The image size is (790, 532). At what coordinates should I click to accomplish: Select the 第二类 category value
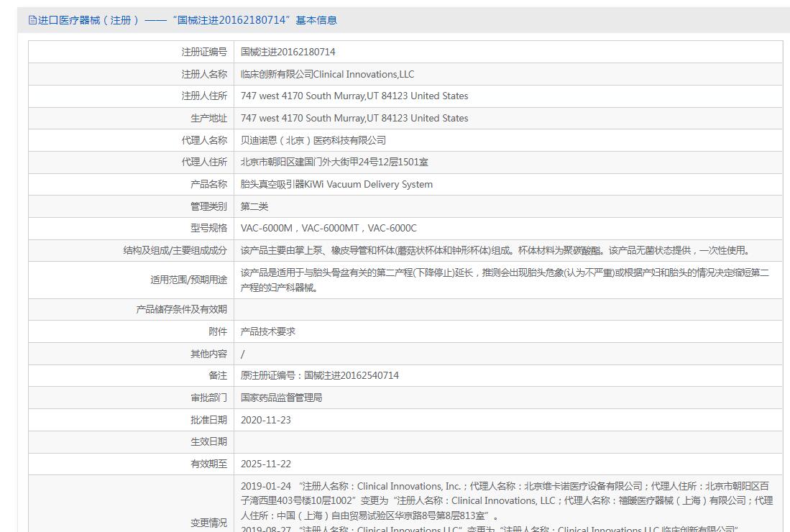[x=254, y=206]
